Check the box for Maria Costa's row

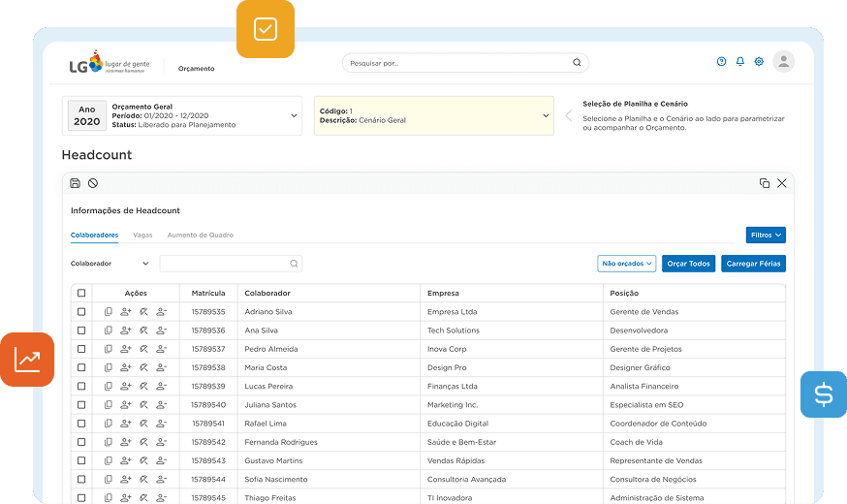(x=81, y=367)
